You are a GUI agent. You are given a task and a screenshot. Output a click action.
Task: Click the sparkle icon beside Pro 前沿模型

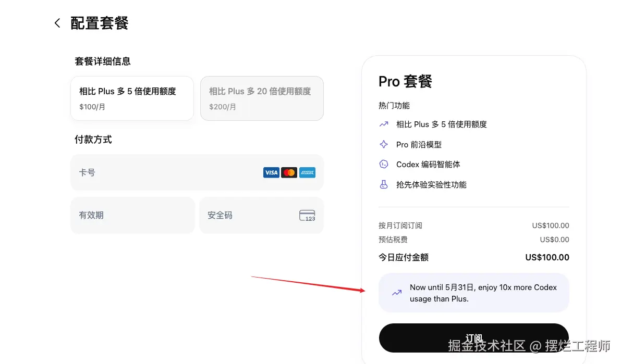384,144
